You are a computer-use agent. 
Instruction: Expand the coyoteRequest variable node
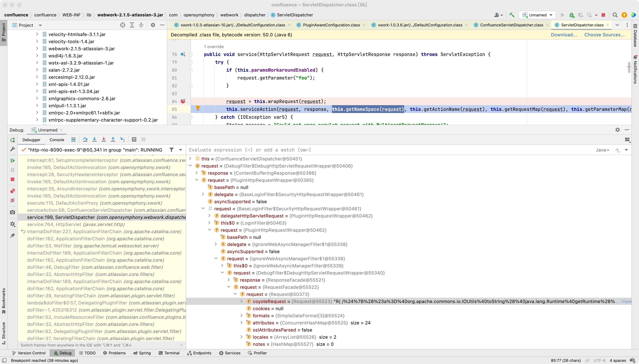(x=241, y=301)
